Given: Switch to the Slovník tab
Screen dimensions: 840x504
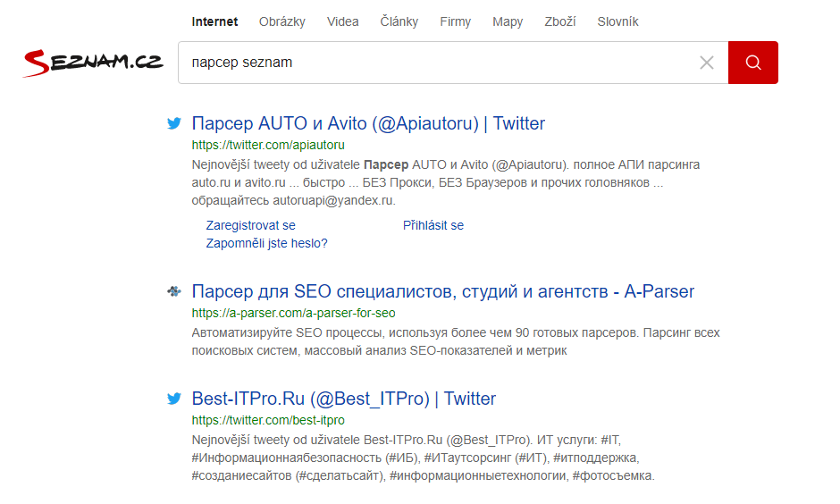Looking at the screenshot, I should tap(617, 22).
